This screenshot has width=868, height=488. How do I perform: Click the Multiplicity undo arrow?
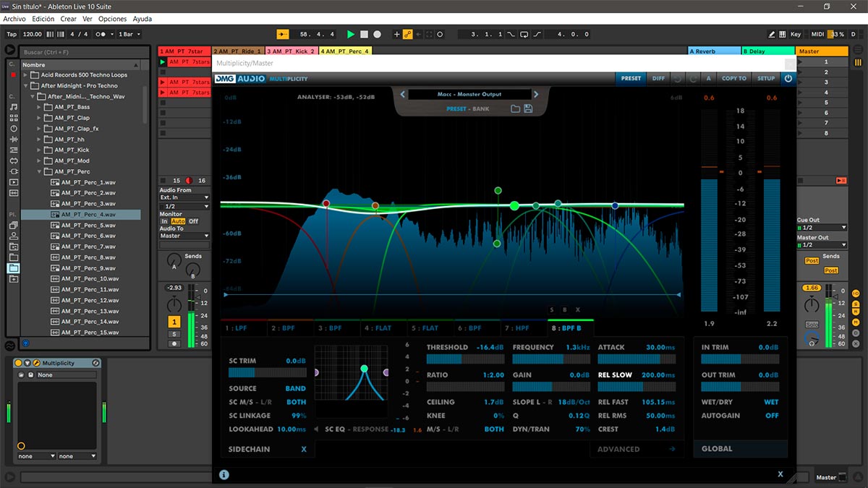coord(678,78)
